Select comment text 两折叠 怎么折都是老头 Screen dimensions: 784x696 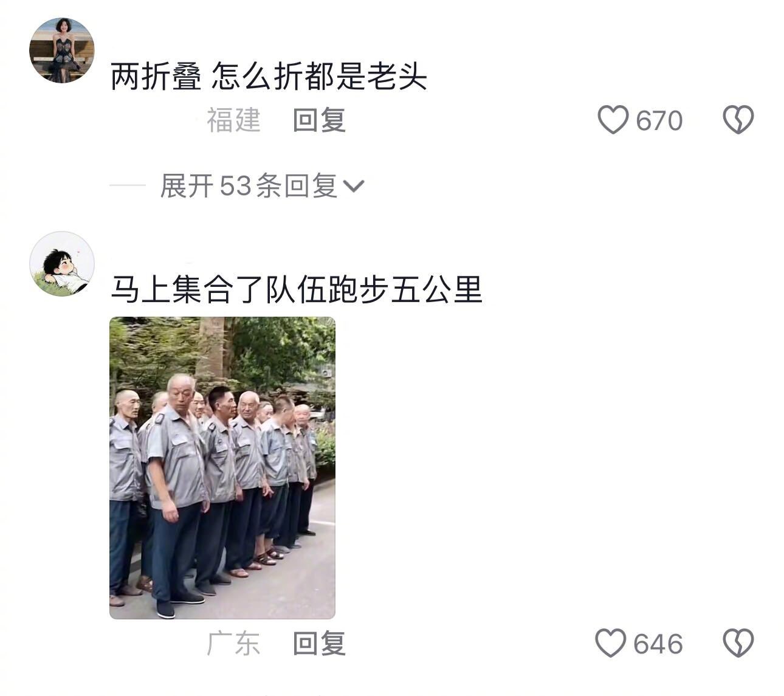(x=269, y=77)
